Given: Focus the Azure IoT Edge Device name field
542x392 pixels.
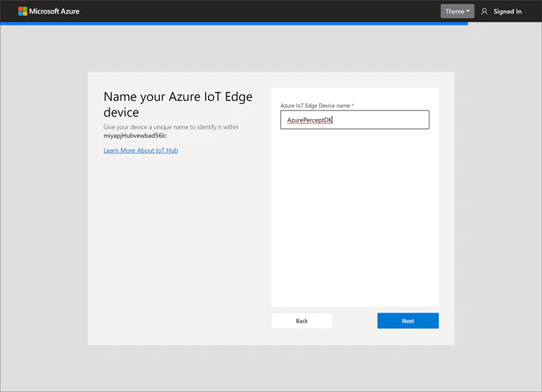Looking at the screenshot, I should (x=355, y=120).
